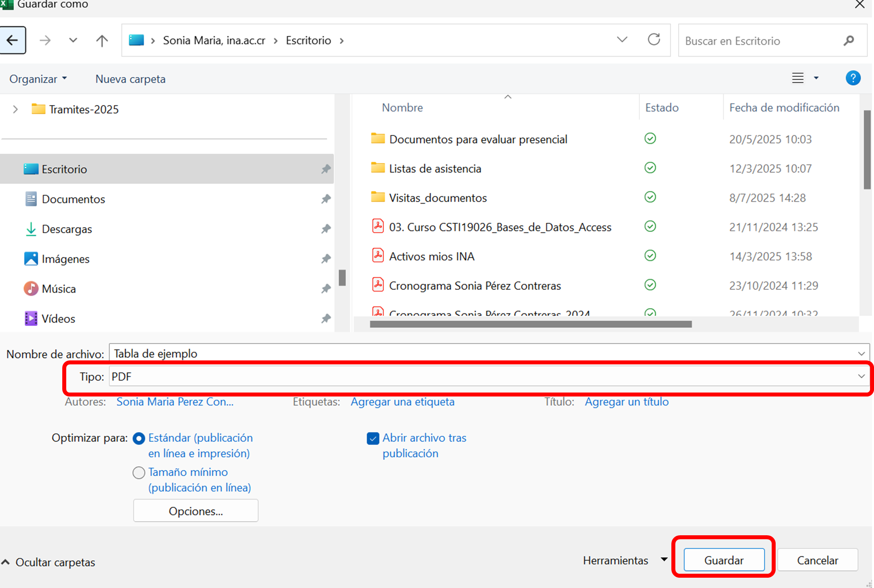This screenshot has height=588, width=874.
Task: Uncheck Abrir archivo tras publicación
Action: [373, 439]
